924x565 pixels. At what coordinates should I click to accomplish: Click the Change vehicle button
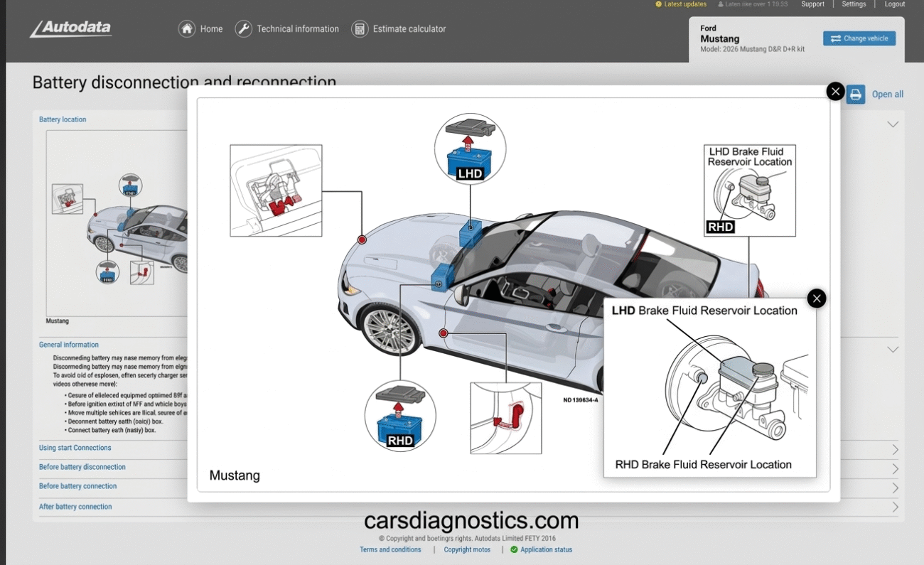click(859, 38)
